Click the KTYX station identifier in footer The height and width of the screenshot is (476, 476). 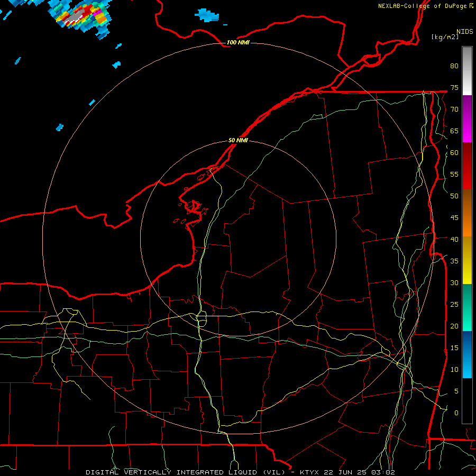tap(310, 472)
